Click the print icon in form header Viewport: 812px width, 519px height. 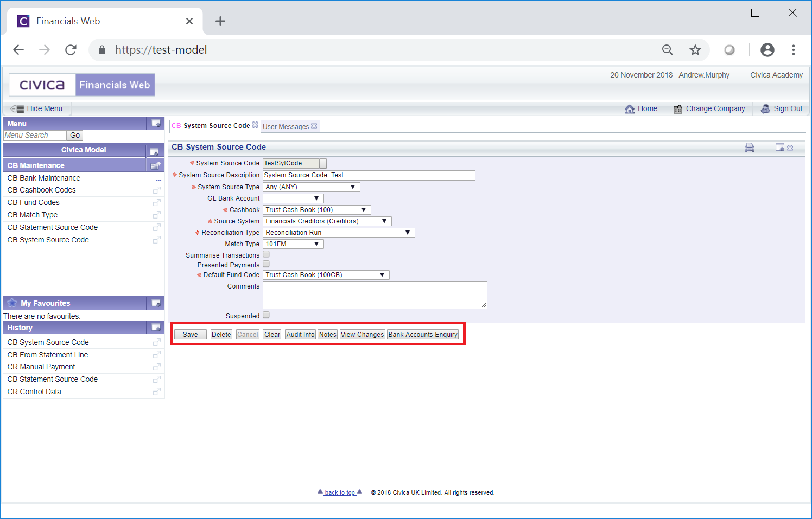point(750,148)
